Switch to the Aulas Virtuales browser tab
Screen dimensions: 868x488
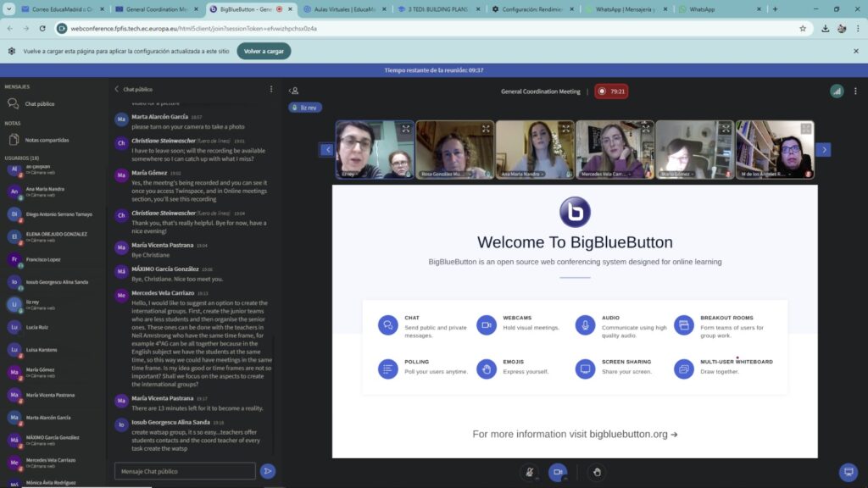click(x=343, y=8)
